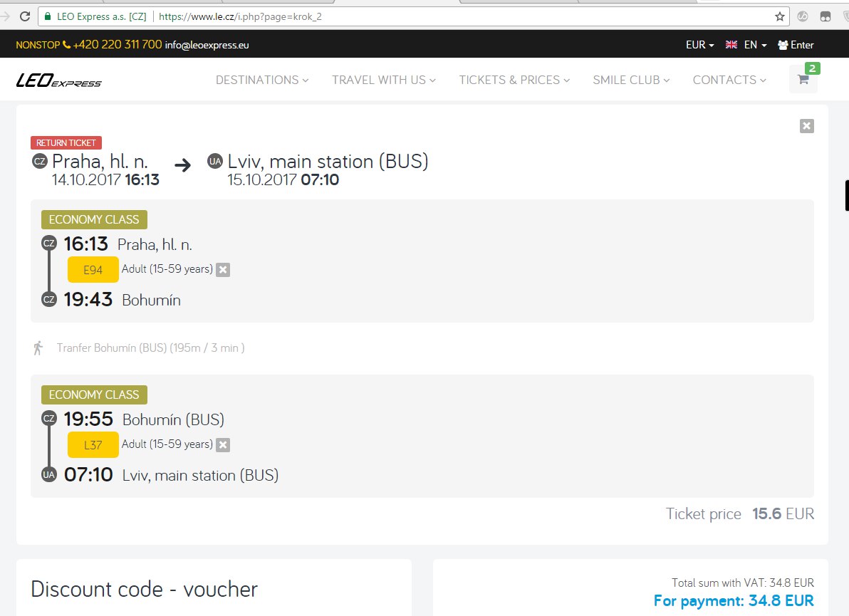Viewport: 849px width, 616px height.
Task: Reload the page with the refresh icon
Action: 25,16
